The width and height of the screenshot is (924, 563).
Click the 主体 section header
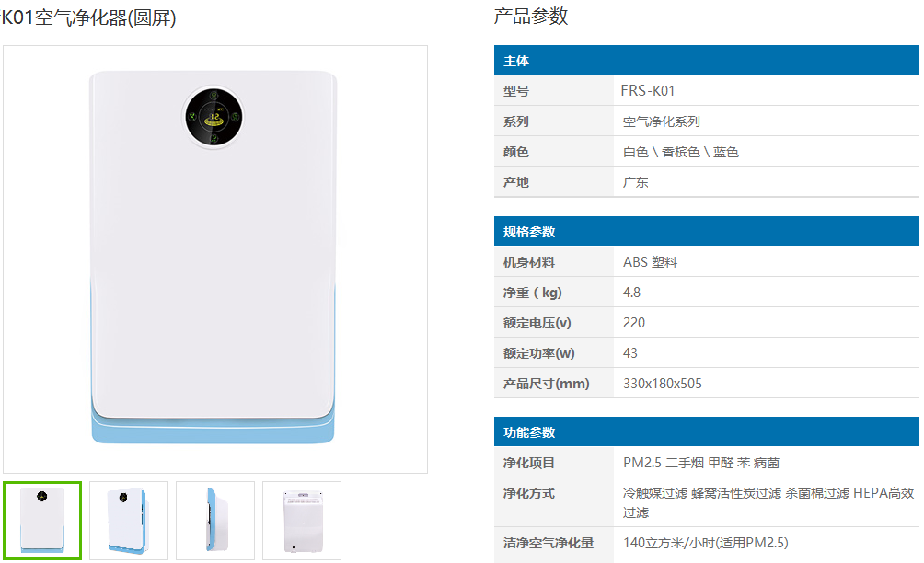pyautogui.click(x=707, y=60)
